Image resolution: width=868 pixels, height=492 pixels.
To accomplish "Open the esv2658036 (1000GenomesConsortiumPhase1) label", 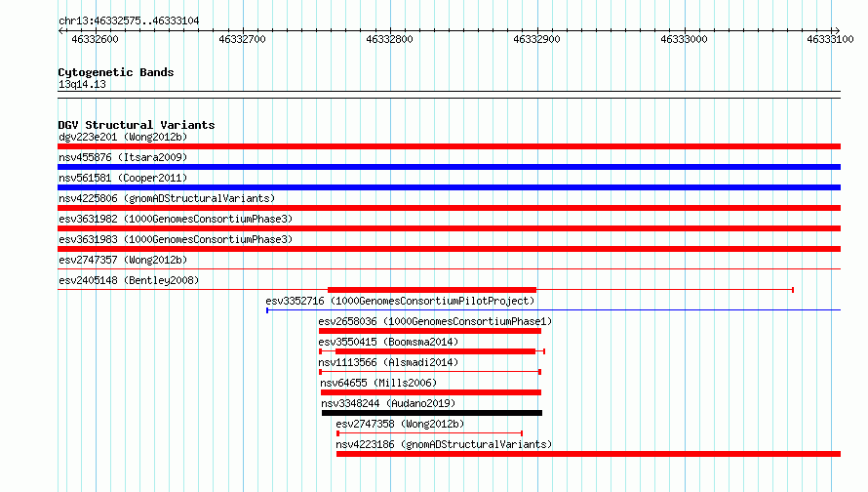I will tap(435, 321).
